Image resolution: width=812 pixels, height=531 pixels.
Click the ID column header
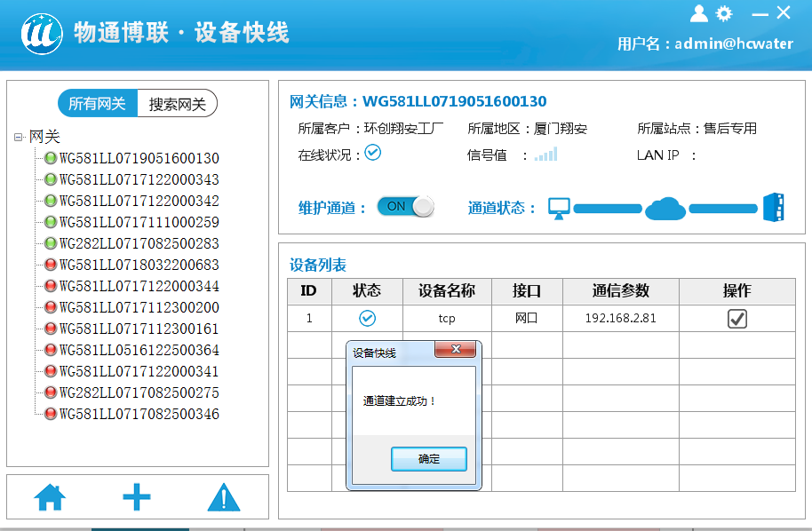pos(309,291)
